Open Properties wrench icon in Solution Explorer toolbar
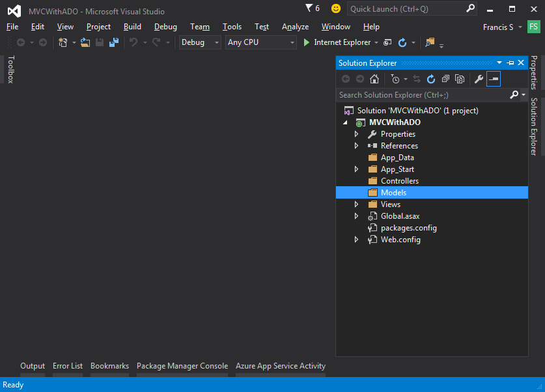This screenshot has height=392, width=545. tap(479, 79)
